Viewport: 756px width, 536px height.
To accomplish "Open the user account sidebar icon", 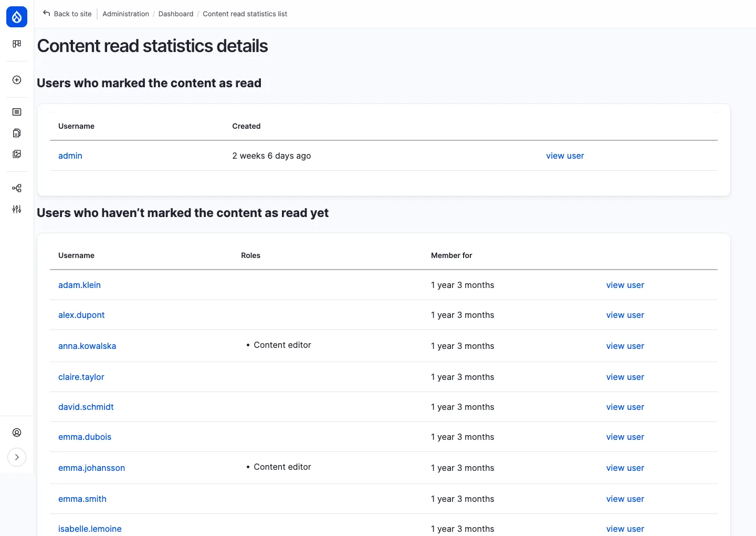I will point(17,432).
